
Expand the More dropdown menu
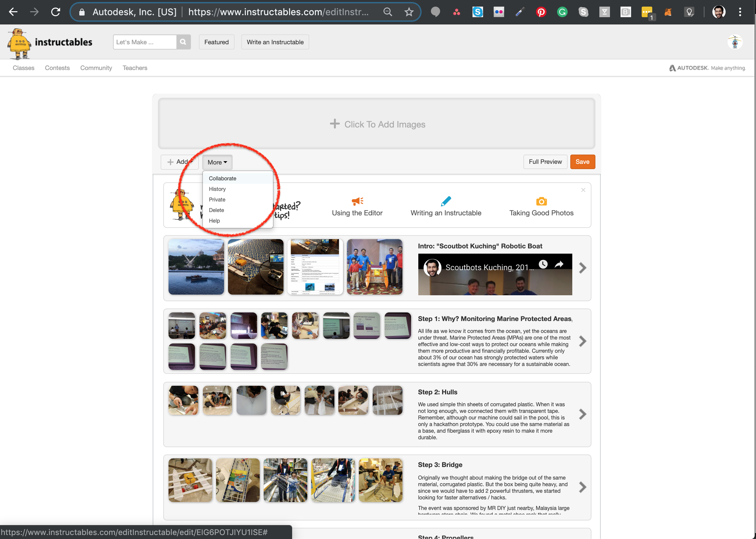point(217,162)
